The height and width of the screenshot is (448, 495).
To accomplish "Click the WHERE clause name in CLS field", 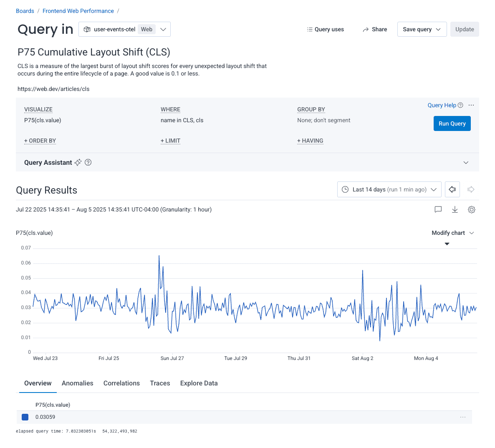I will tap(182, 120).
